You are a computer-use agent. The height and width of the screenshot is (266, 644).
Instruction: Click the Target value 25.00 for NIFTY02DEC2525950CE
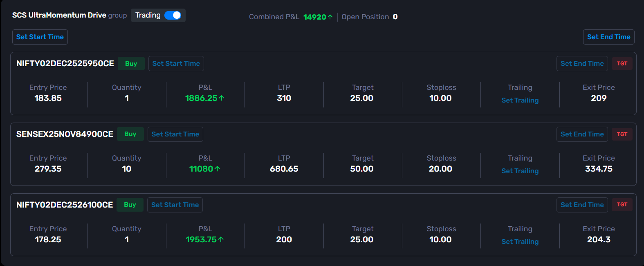[x=362, y=98]
